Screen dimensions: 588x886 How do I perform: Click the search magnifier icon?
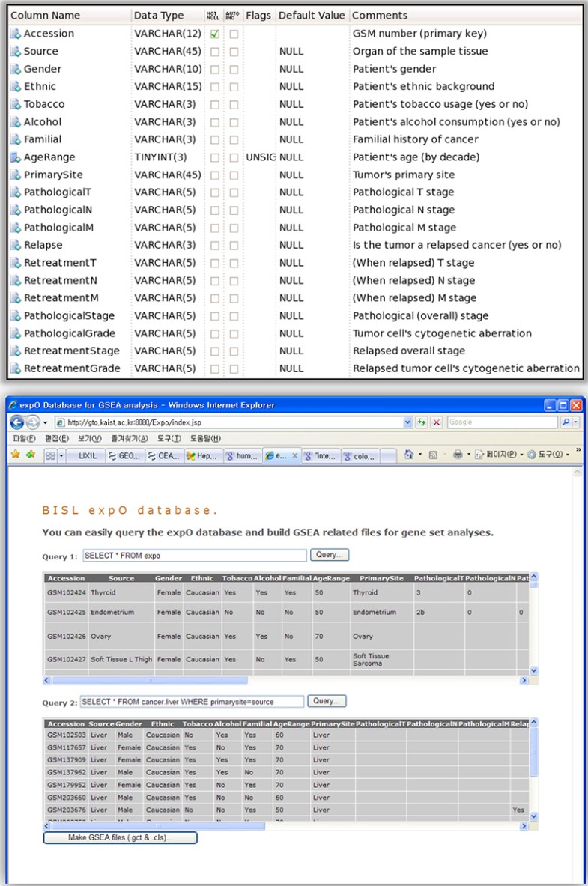[x=566, y=422]
